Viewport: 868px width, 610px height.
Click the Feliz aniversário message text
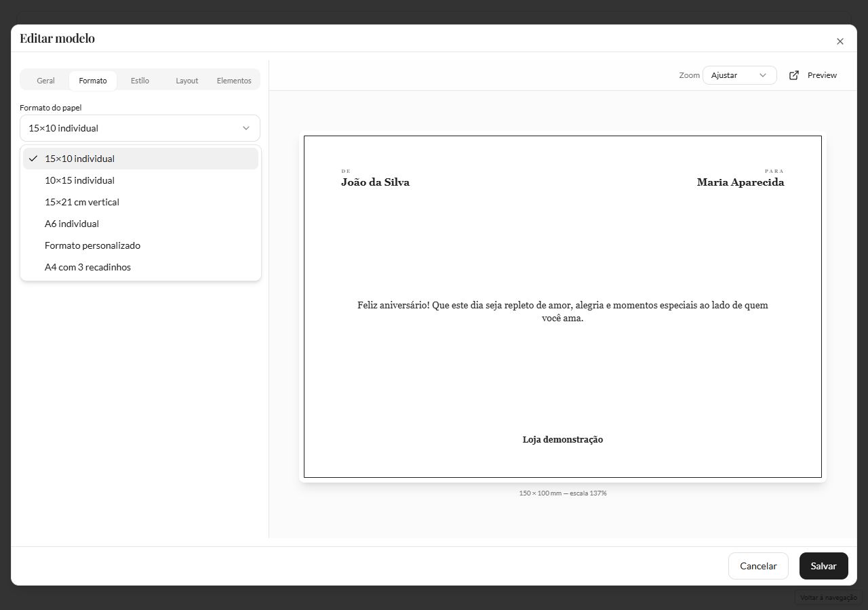point(563,312)
